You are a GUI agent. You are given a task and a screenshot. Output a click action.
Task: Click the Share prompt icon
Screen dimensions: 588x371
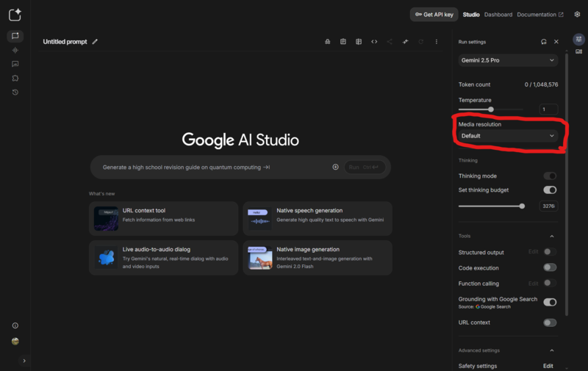390,42
